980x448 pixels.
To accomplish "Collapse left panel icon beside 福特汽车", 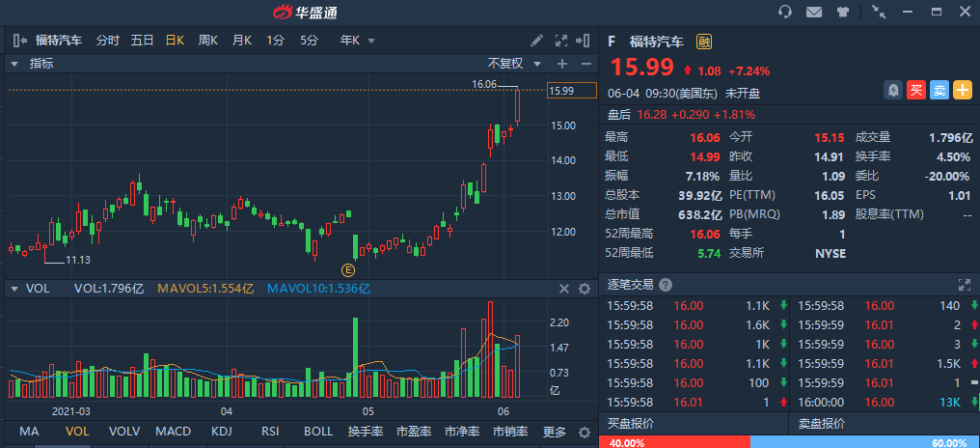I will pyautogui.click(x=20, y=41).
